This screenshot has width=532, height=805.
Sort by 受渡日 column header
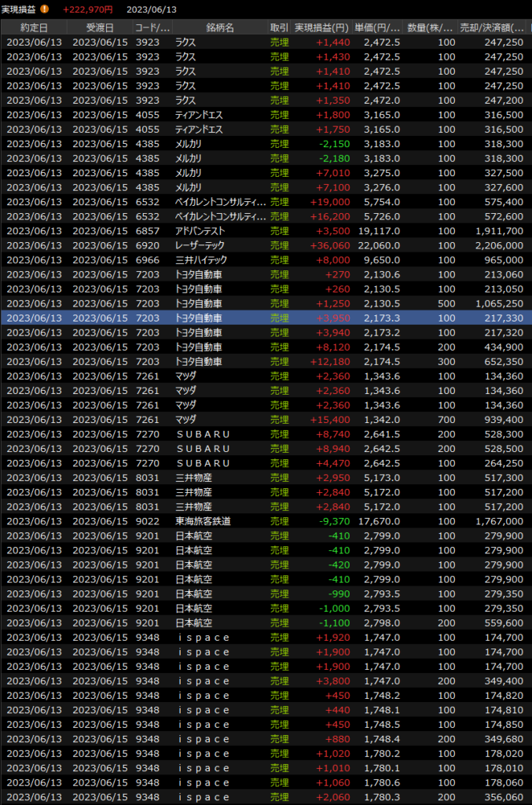[99, 28]
